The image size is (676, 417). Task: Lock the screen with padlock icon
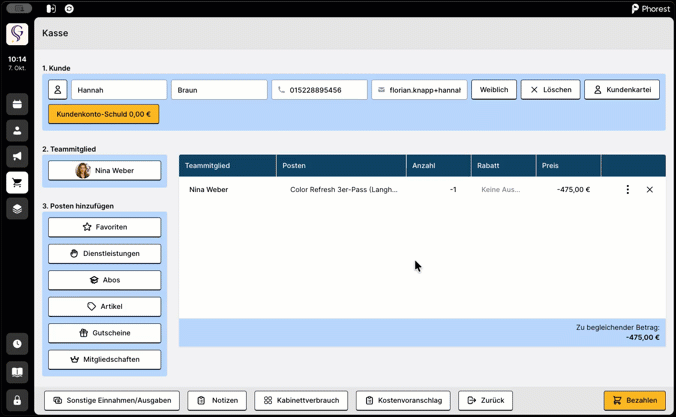point(17,400)
